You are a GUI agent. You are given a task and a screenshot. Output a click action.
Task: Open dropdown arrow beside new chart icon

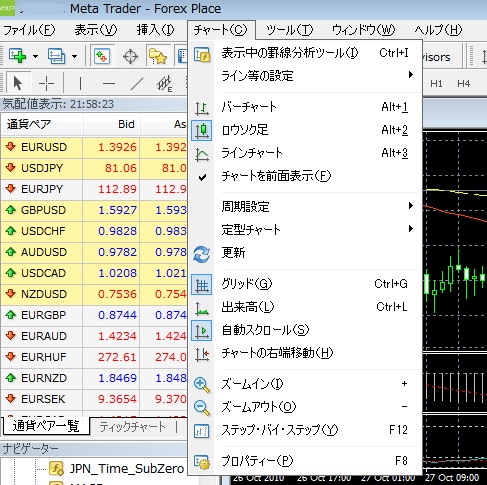pos(35,56)
